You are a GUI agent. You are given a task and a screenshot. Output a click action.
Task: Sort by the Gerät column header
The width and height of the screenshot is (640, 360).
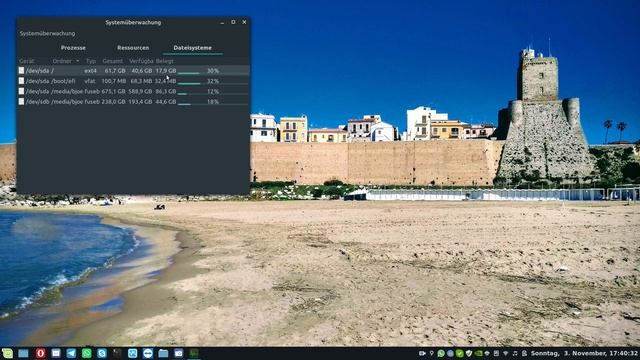tap(27, 61)
